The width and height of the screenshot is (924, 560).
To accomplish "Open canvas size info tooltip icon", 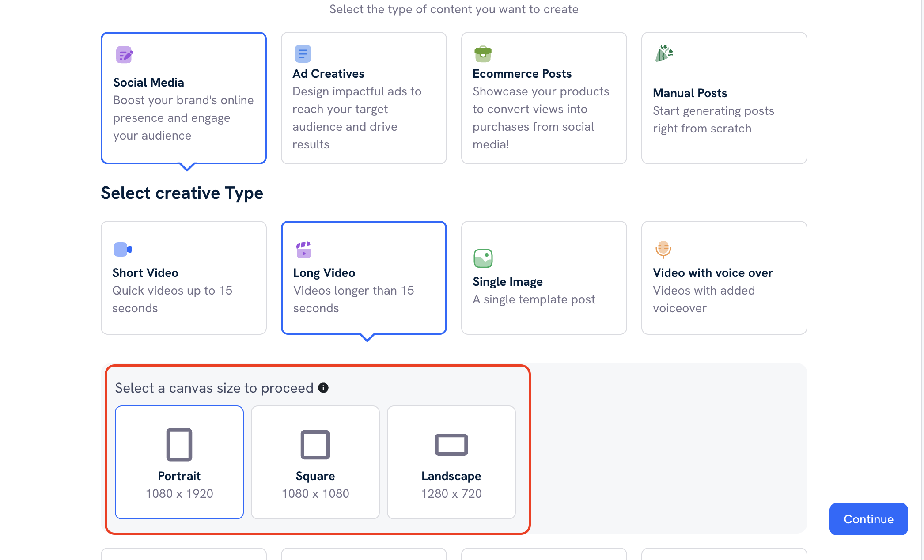I will [x=323, y=388].
